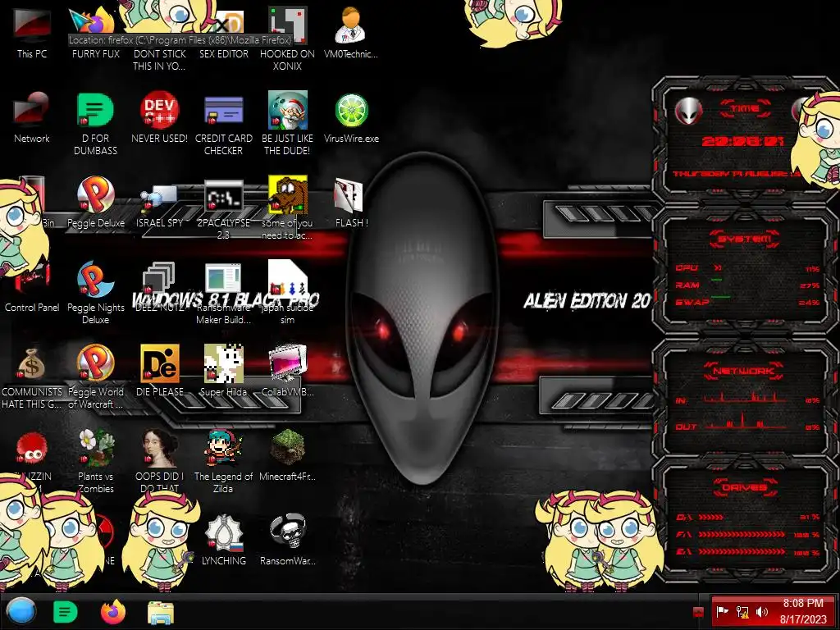Select the DEEZ NUTZ shortcut
Viewport: 840px width, 630px height.
160,286
